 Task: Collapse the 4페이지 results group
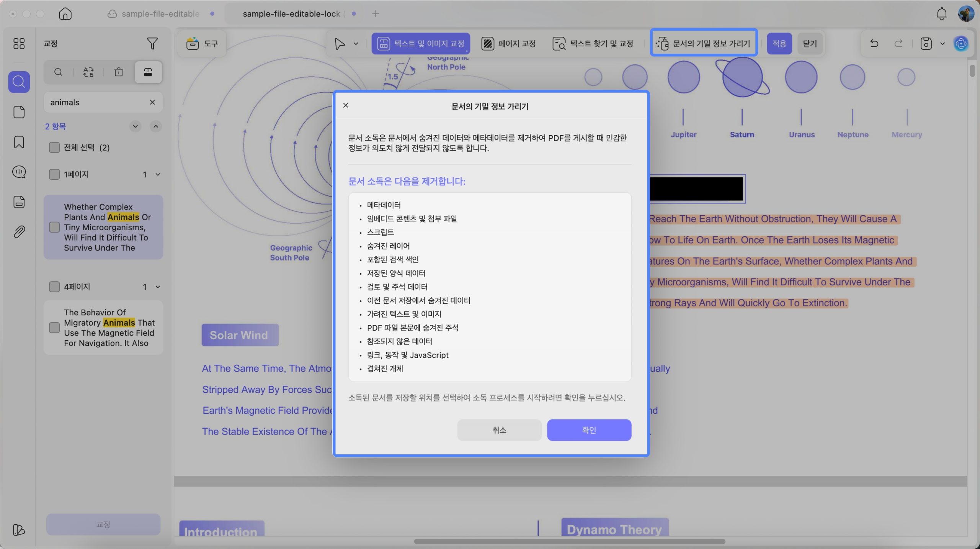point(158,287)
